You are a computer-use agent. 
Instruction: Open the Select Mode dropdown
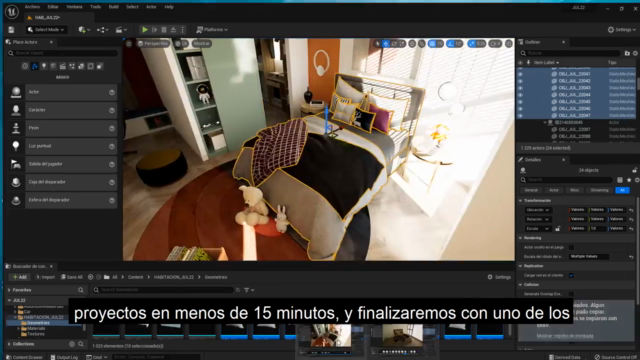point(46,30)
